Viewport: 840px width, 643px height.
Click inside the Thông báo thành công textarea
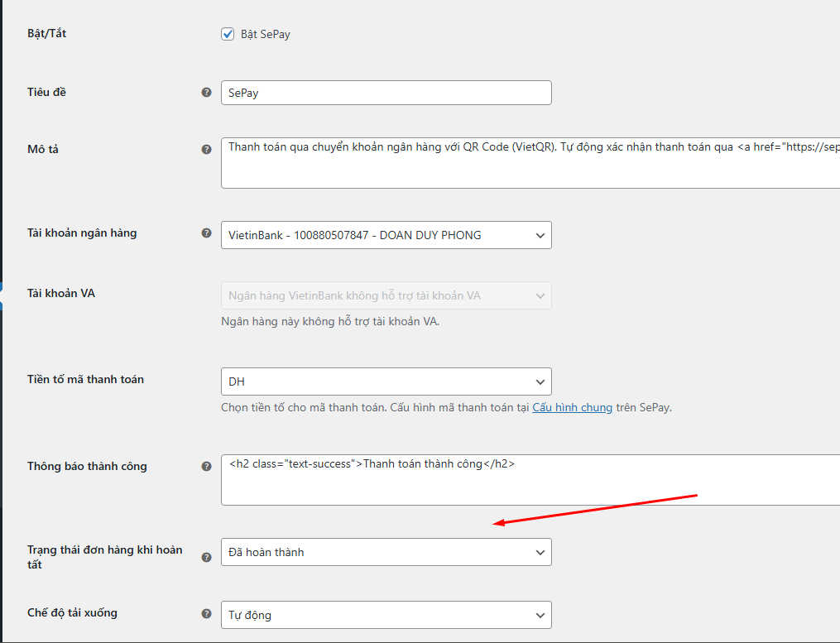pyautogui.click(x=530, y=480)
